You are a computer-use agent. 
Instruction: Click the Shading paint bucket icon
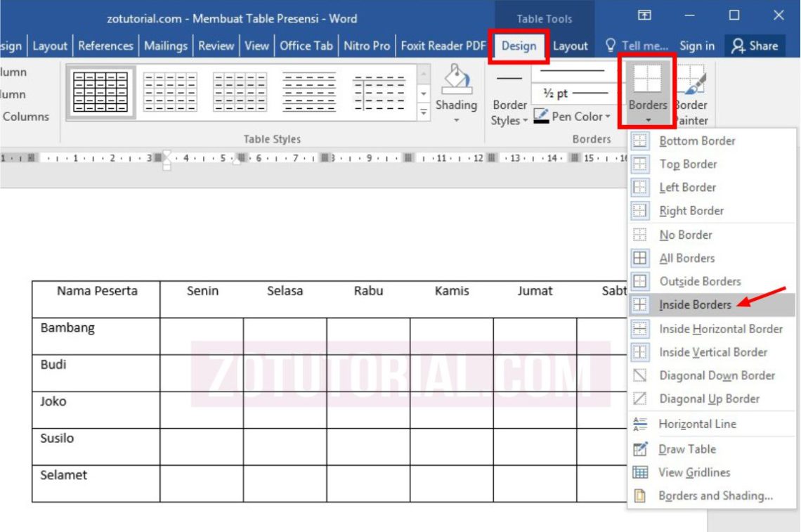click(456, 79)
